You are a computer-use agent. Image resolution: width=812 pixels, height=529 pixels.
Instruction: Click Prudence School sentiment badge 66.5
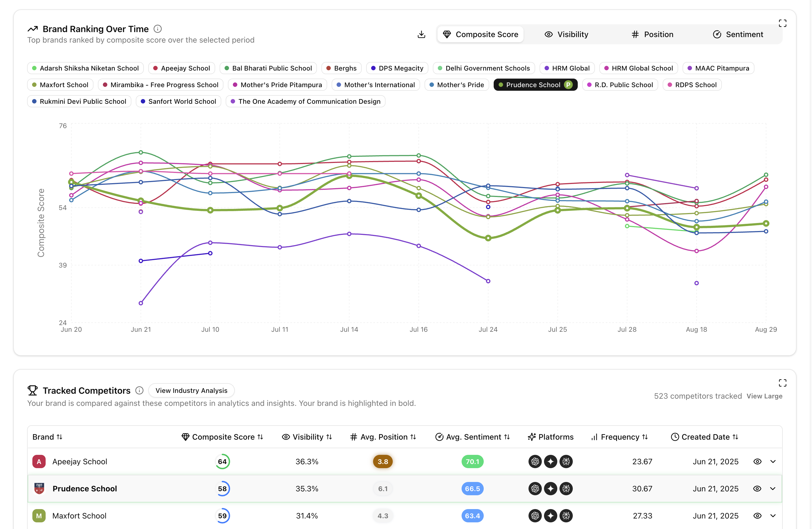[473, 489]
